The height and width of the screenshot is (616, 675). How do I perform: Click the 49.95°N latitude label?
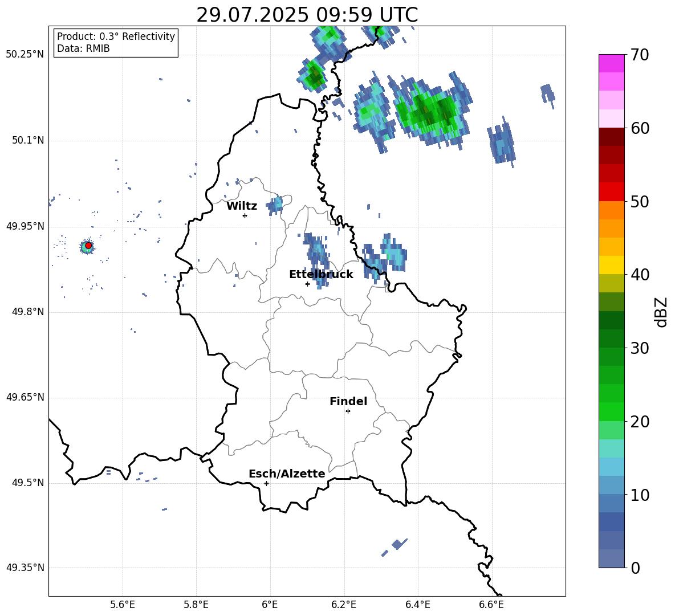coord(25,226)
